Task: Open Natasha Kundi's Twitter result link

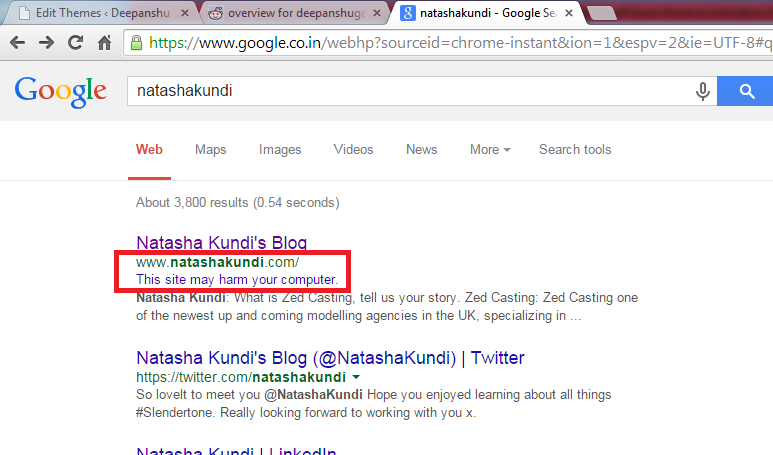Action: tap(330, 358)
